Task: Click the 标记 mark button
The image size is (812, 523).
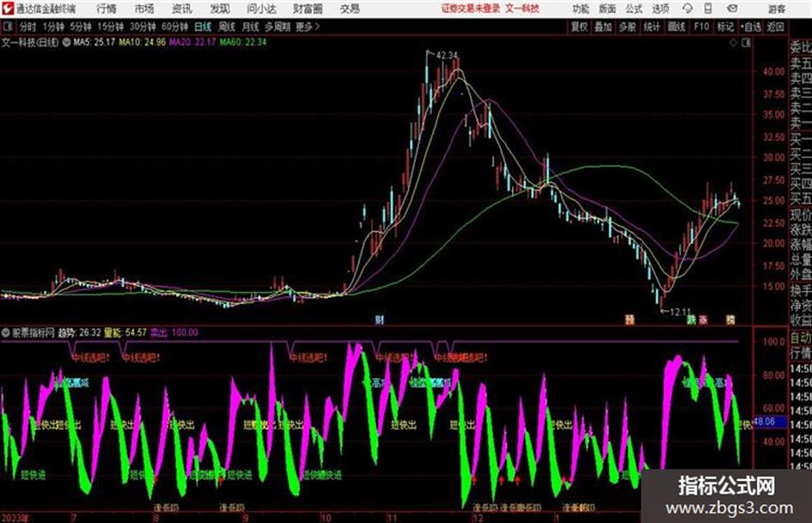Action: (x=725, y=27)
